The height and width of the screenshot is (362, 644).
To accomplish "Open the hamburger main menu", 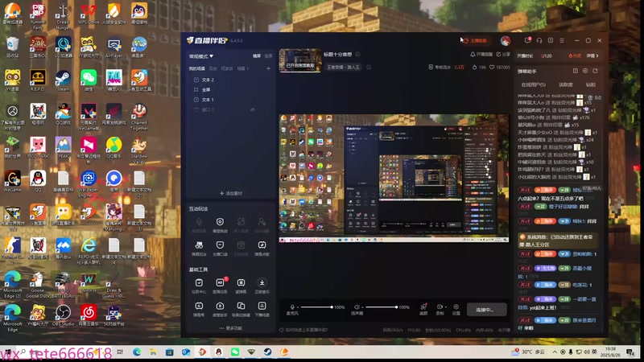I will [562, 41].
